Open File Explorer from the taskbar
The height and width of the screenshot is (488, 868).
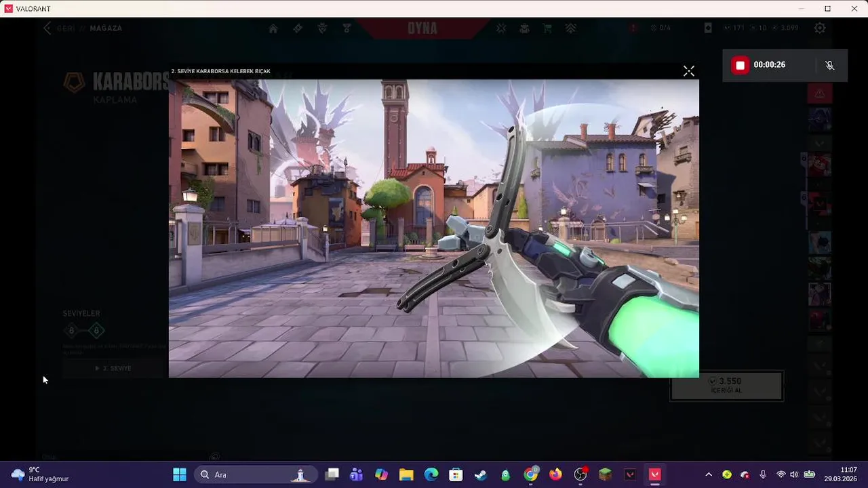coord(406,474)
